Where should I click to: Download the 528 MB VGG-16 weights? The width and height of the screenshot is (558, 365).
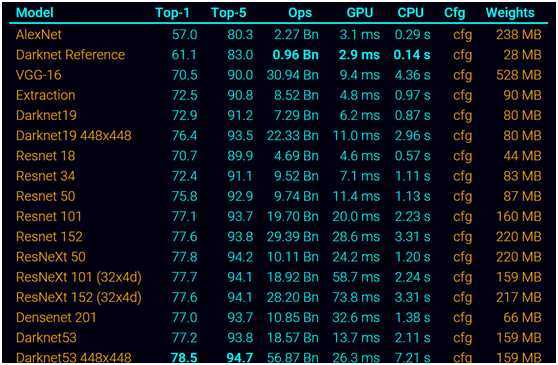[519, 75]
